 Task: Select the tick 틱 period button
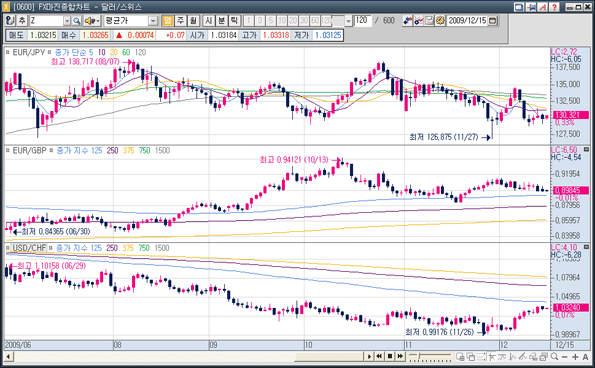click(x=235, y=20)
